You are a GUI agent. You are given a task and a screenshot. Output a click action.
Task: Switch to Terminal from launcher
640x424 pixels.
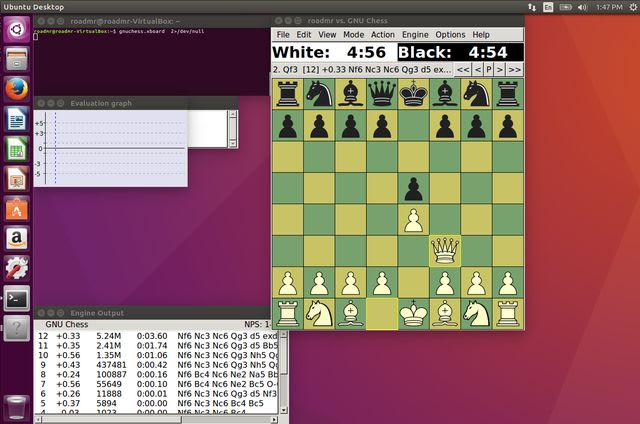17,298
